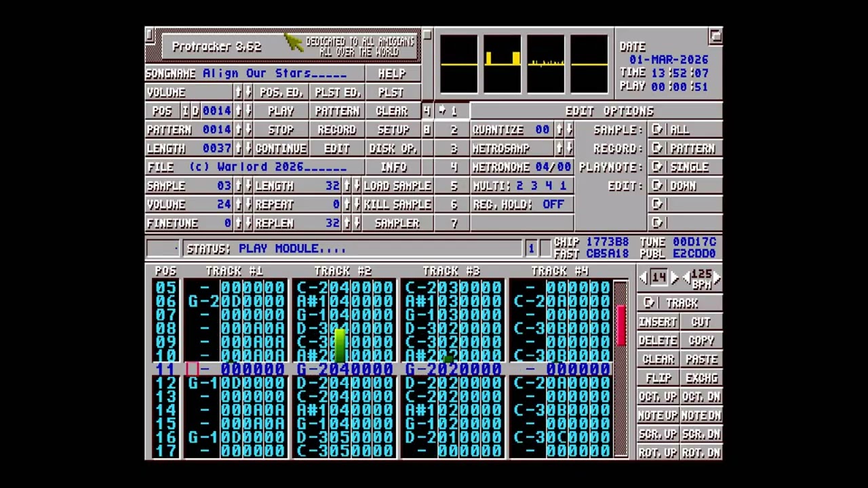The image size is (868, 488).
Task: Click the second channel scope display
Action: pos(502,64)
